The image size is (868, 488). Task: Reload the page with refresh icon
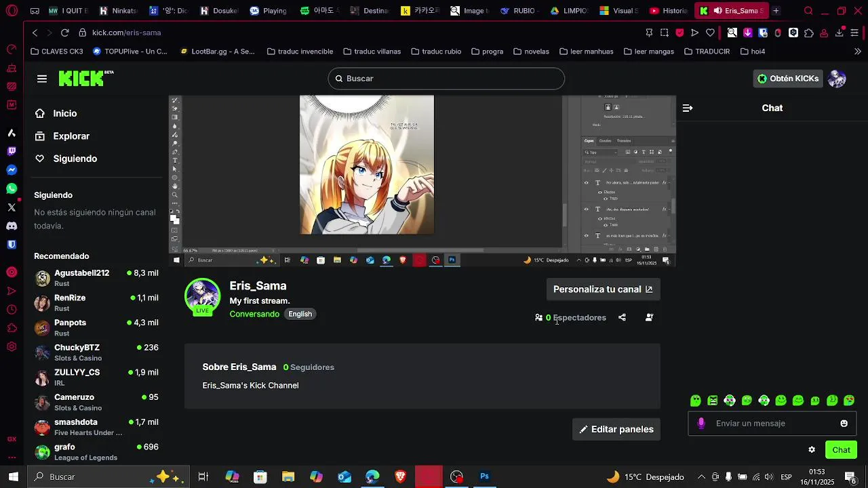point(64,33)
